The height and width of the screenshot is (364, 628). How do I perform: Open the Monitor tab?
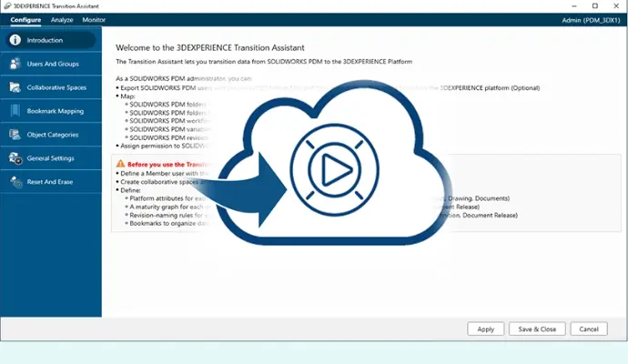[94, 20]
